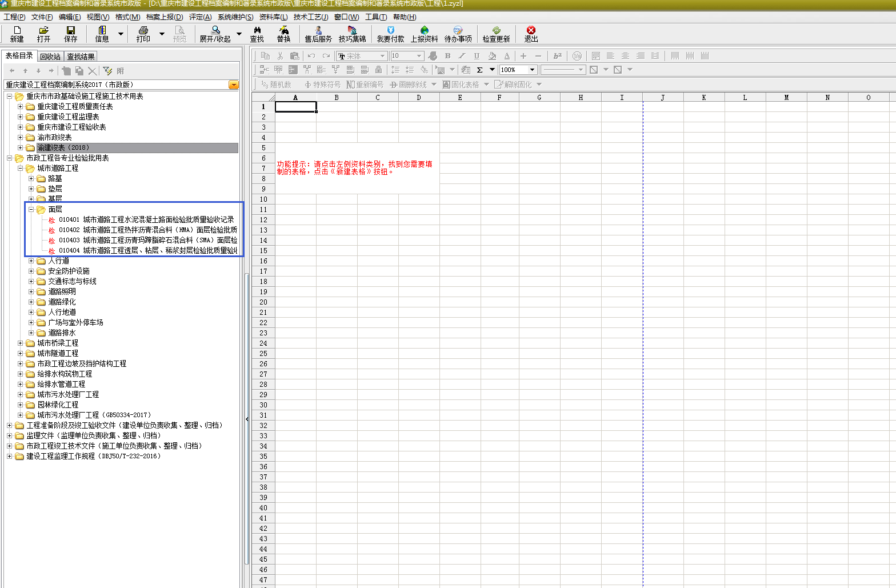Screen dimensions: 896x588
Task: Click the 我要付款 payment icon
Action: [390, 34]
